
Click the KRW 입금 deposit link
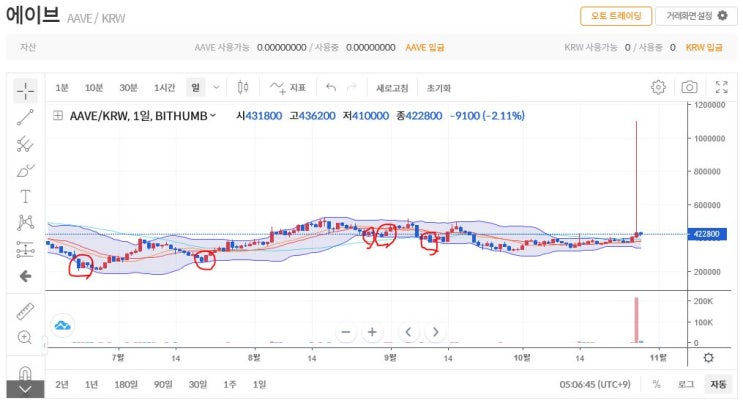point(704,47)
